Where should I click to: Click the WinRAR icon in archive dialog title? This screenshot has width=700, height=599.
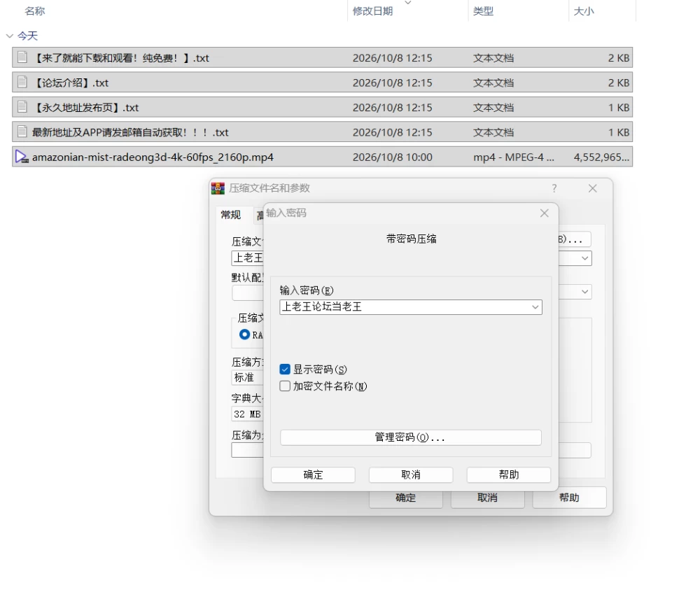[x=218, y=188]
